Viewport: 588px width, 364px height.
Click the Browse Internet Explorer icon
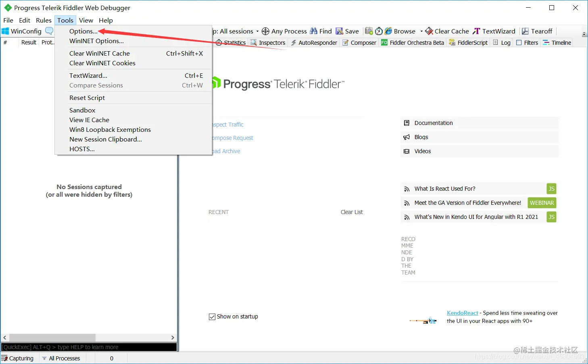coord(388,31)
